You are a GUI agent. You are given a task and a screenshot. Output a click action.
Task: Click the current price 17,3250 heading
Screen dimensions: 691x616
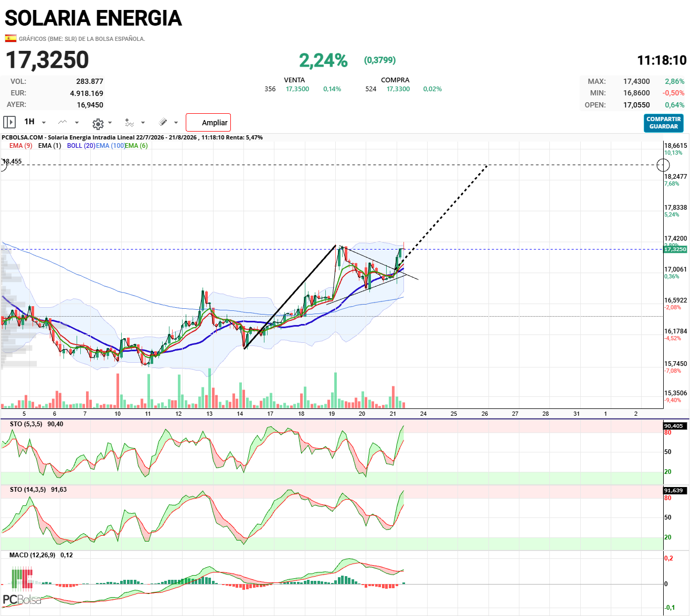tap(47, 60)
